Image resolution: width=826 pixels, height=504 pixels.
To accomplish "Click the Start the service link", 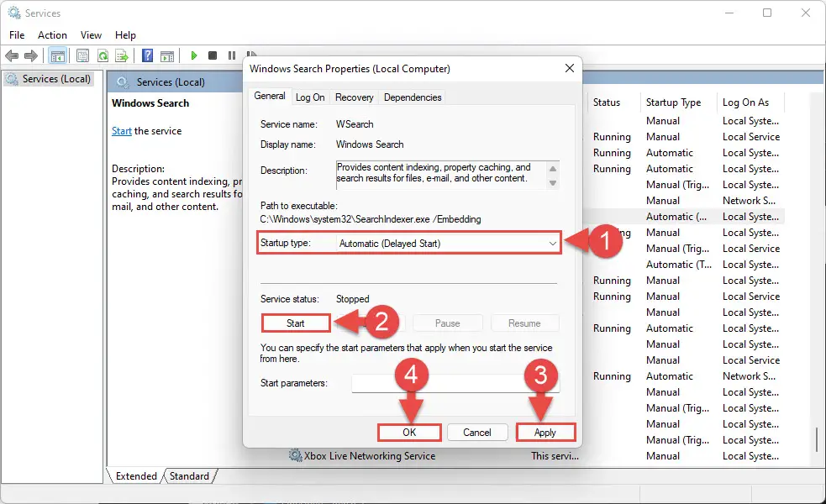I will [x=122, y=131].
